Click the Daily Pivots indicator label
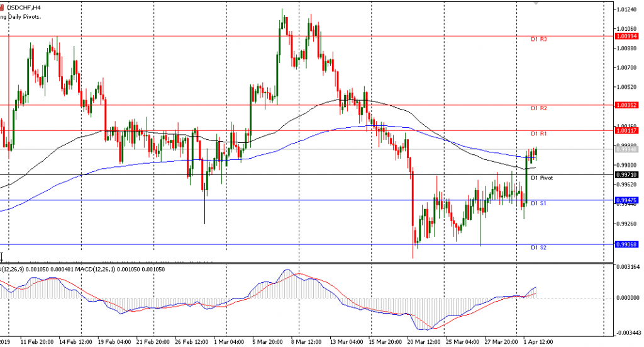644x347 pixels. [x=21, y=17]
